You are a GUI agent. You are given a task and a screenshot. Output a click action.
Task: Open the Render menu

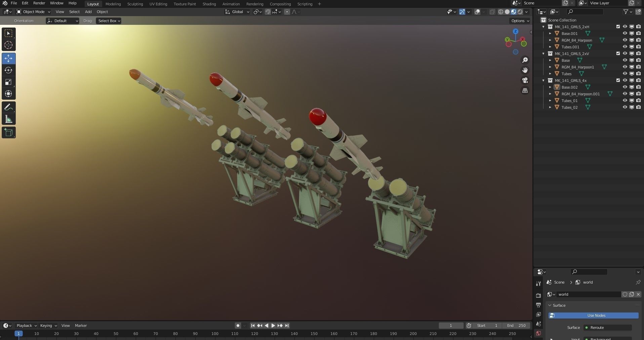[39, 3]
